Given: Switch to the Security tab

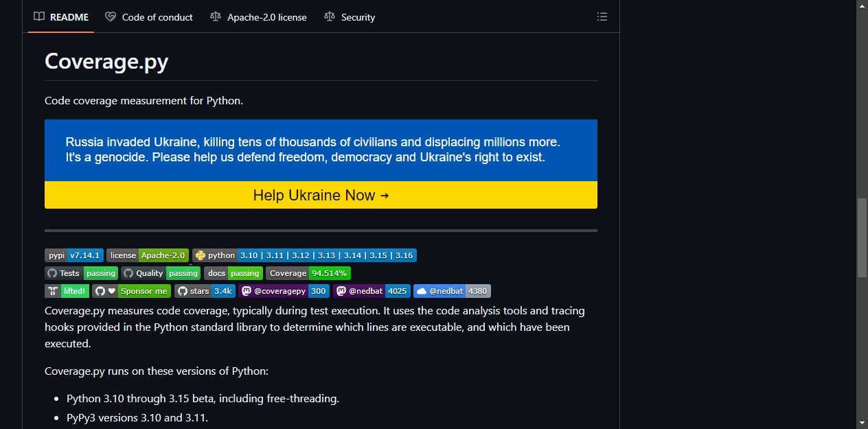Looking at the screenshot, I should coord(350,17).
